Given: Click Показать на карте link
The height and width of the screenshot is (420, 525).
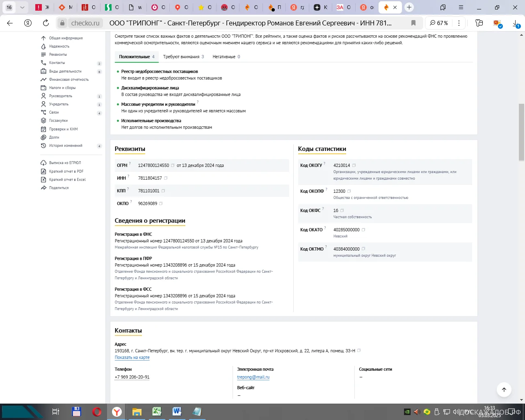Looking at the screenshot, I should point(132,358).
